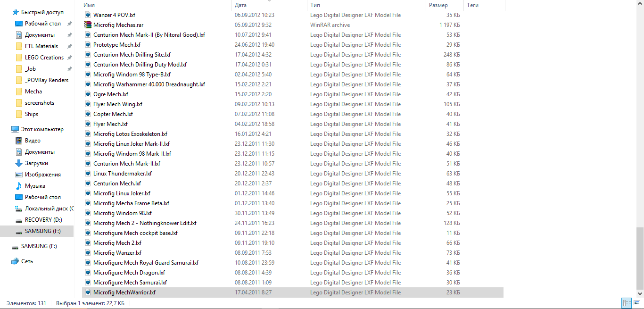644x309 pixels.
Task: Select Microfigure Mech Royal Guard Samurai.lxf
Action: [146, 263]
